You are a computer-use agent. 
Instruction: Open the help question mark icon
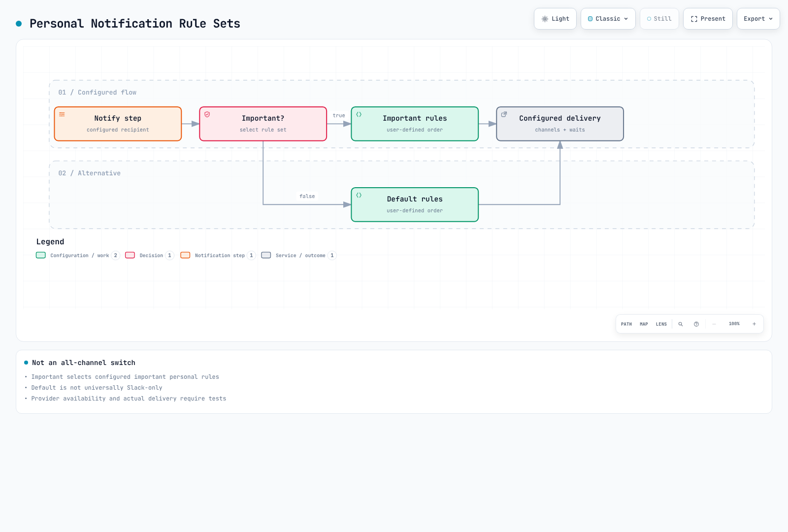696,324
